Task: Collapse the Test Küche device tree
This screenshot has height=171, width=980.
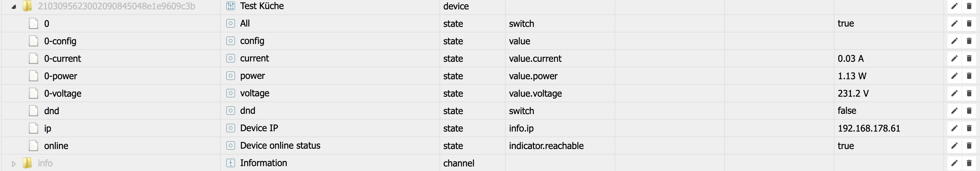Action: 14,7
